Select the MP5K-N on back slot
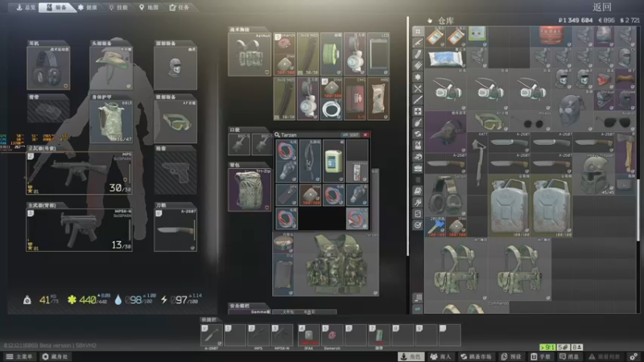The width and height of the screenshot is (644, 362). [79, 230]
